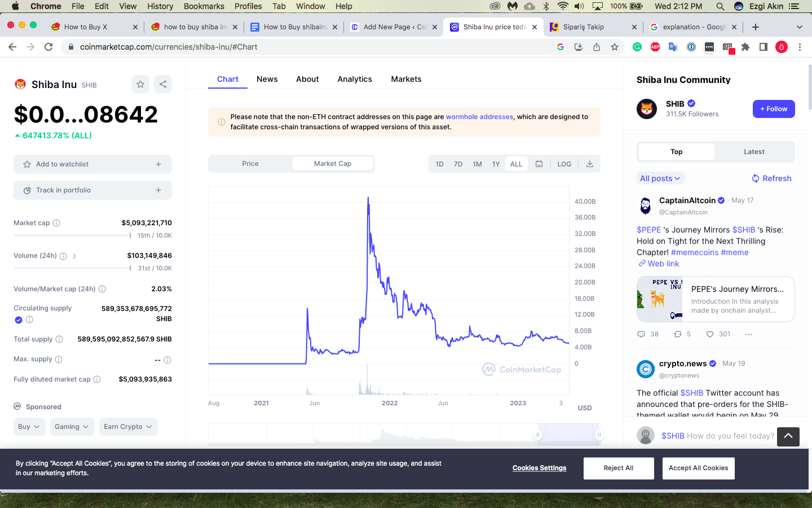Open the Volume (24h) info tooltip
812x508 pixels.
(x=63, y=256)
